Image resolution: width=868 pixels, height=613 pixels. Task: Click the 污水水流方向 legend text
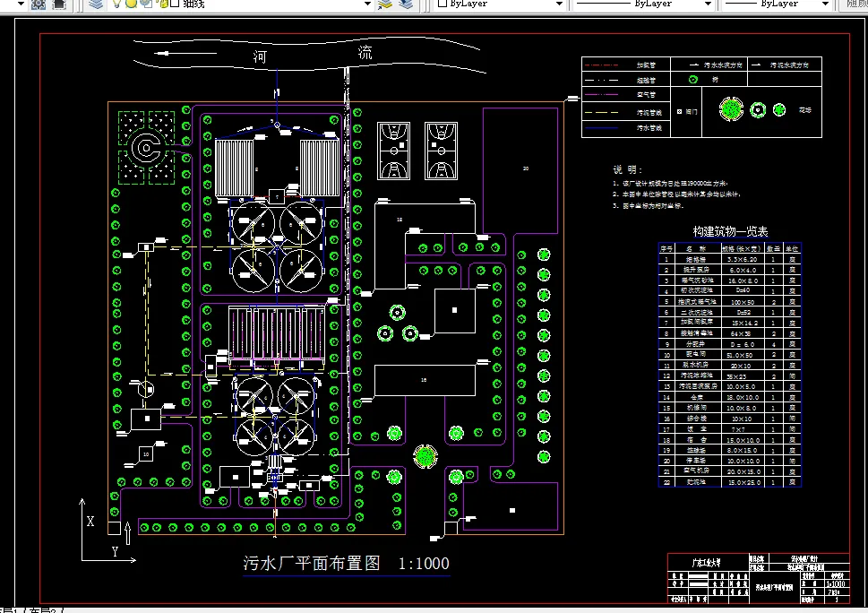tap(724, 65)
